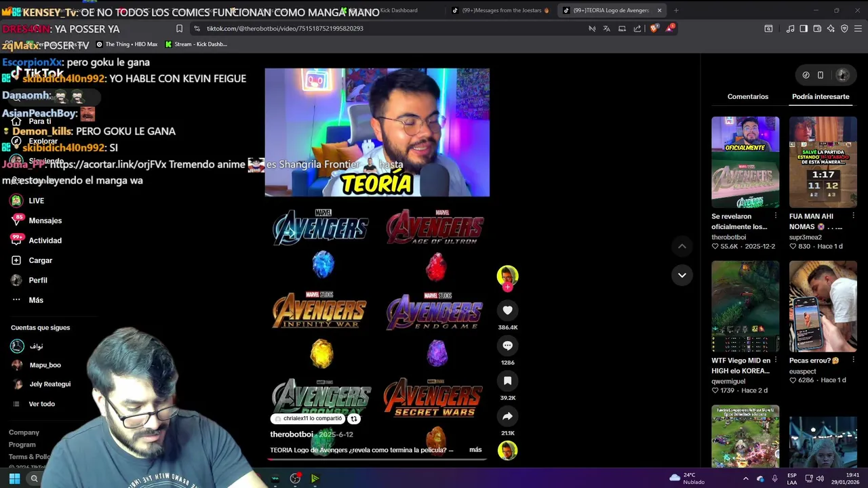The image size is (868, 488).
Task: Open options menu for 'Pecas errou?' card
Action: [x=854, y=361]
